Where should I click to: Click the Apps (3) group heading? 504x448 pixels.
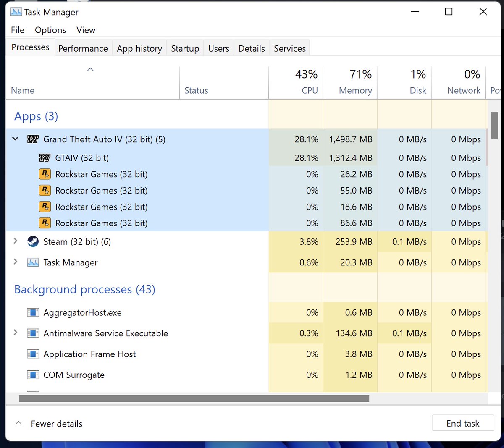(36, 116)
